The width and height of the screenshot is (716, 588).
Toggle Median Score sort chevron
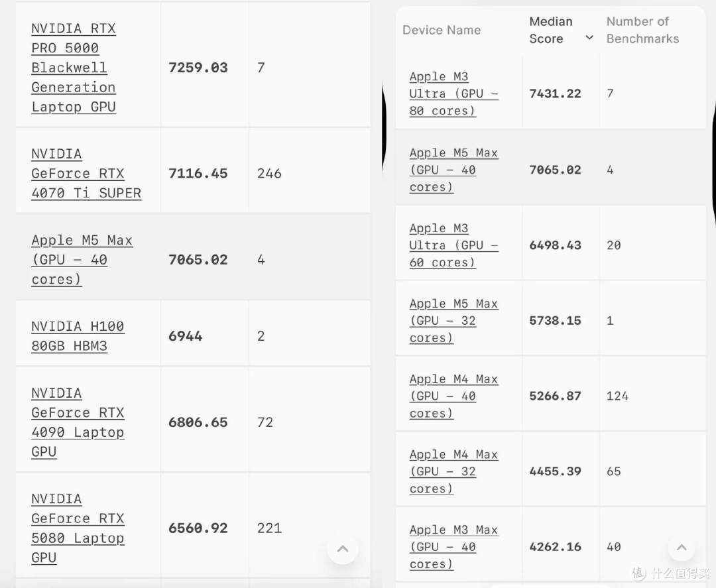(x=589, y=37)
